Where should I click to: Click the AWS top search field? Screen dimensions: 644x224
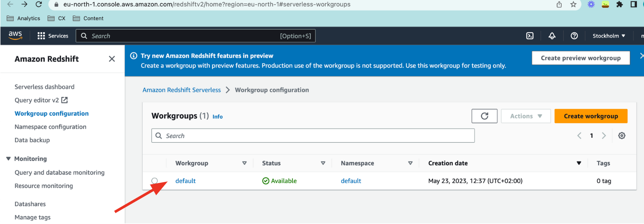pos(196,36)
